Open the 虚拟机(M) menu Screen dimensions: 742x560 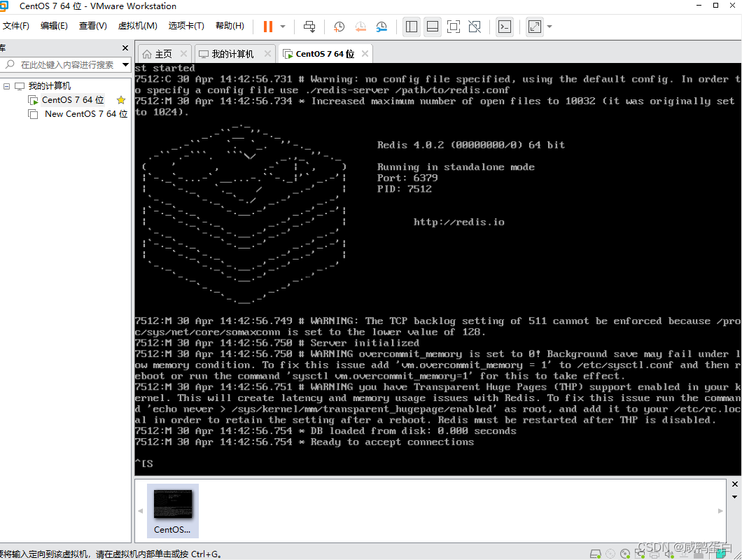pyautogui.click(x=138, y=26)
